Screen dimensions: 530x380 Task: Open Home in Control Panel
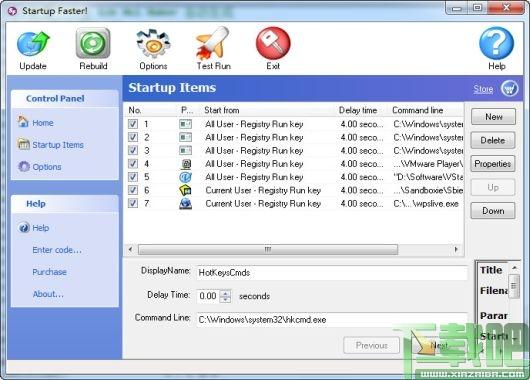click(43, 123)
